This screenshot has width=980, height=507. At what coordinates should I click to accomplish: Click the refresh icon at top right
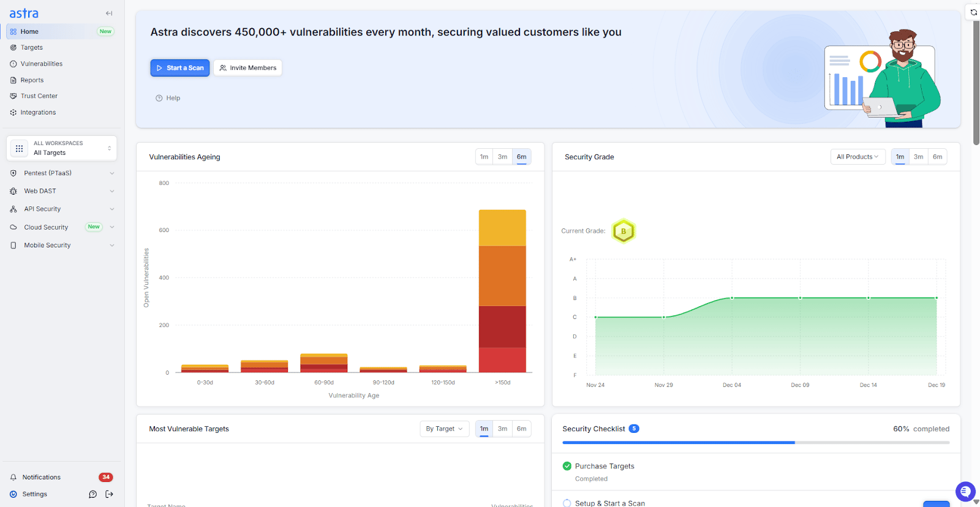[x=973, y=12]
